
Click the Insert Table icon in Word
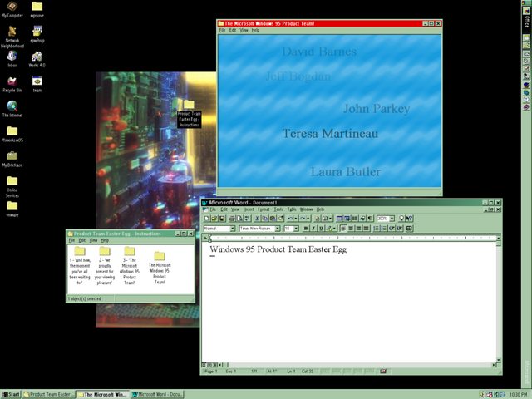(339, 219)
